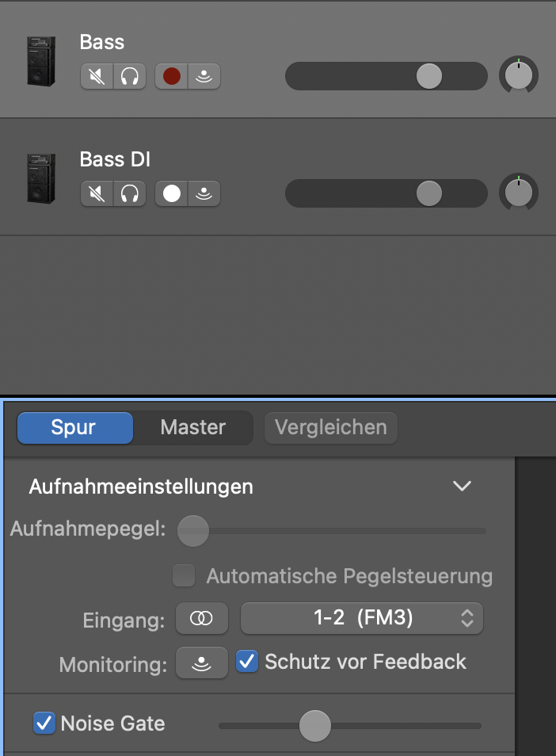Mute the Bass track
The width and height of the screenshot is (556, 756).
[x=97, y=77]
